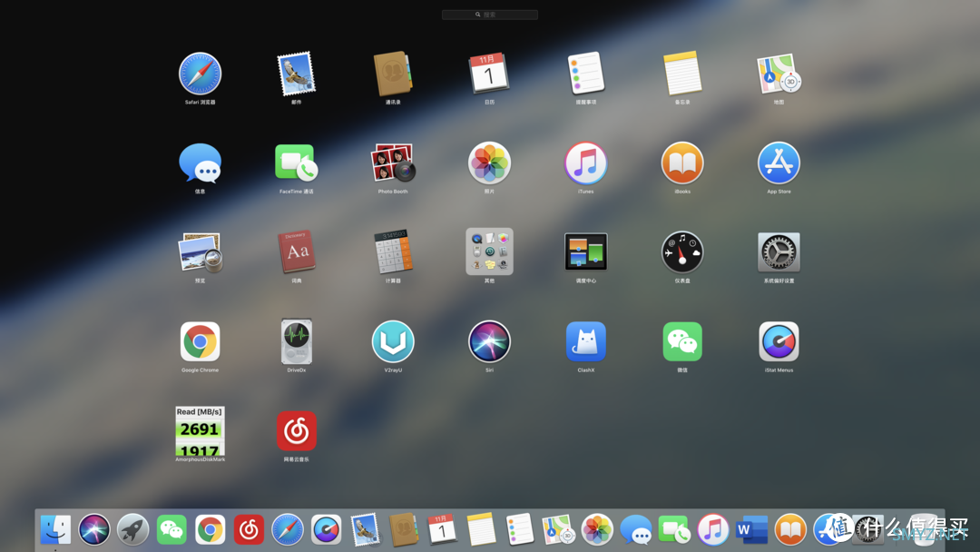Open Mail from the Dock
This screenshot has width=980, height=552.
point(365,529)
